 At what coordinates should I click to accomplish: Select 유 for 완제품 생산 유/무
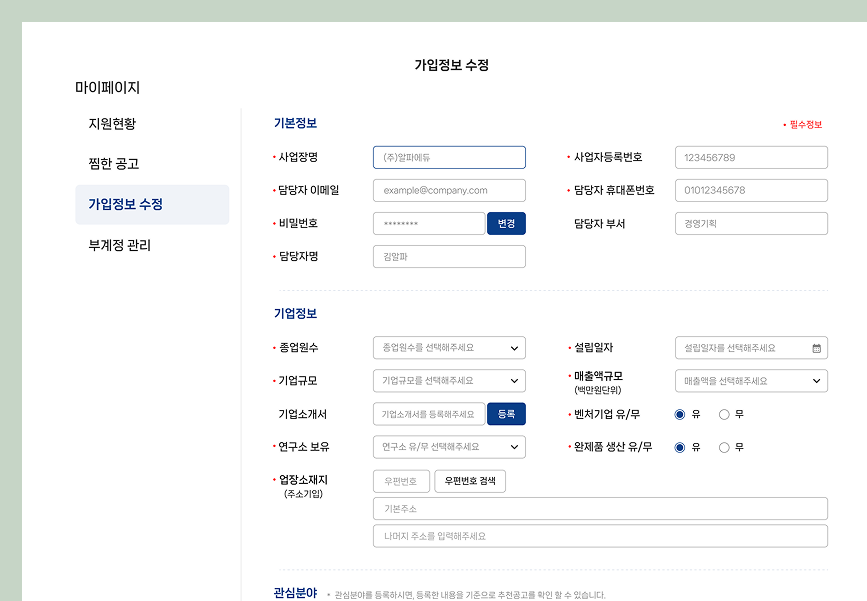click(680, 447)
